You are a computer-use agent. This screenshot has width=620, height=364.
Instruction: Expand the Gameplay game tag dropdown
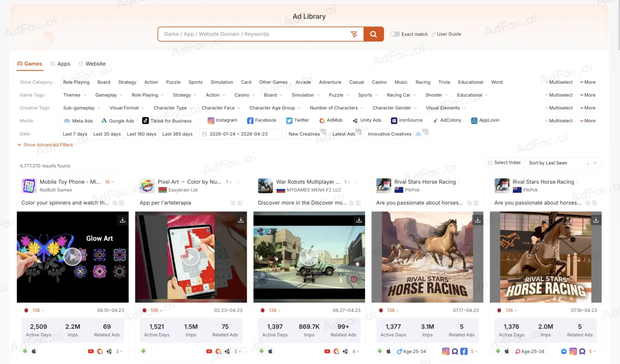109,95
